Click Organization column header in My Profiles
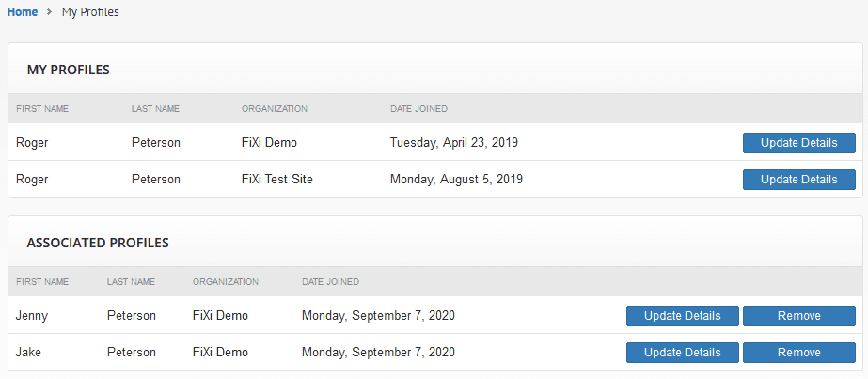 pos(275,109)
